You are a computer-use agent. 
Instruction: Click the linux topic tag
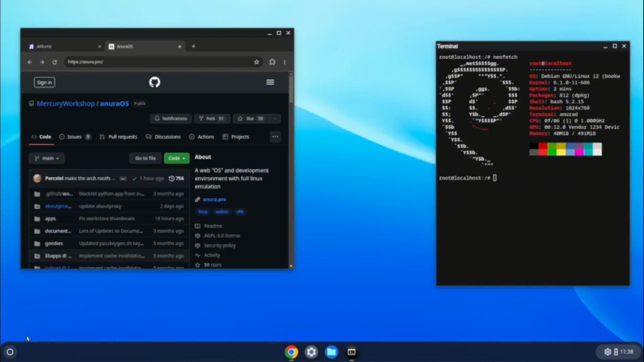(x=203, y=212)
